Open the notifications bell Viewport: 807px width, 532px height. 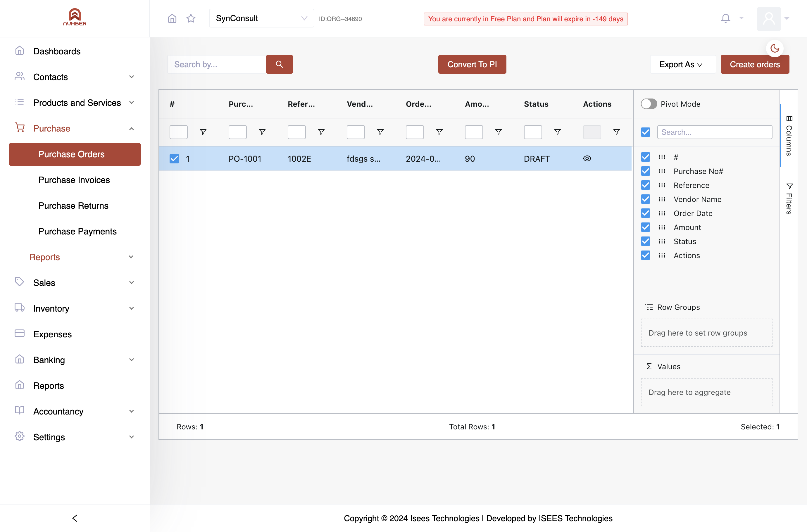pyautogui.click(x=725, y=18)
